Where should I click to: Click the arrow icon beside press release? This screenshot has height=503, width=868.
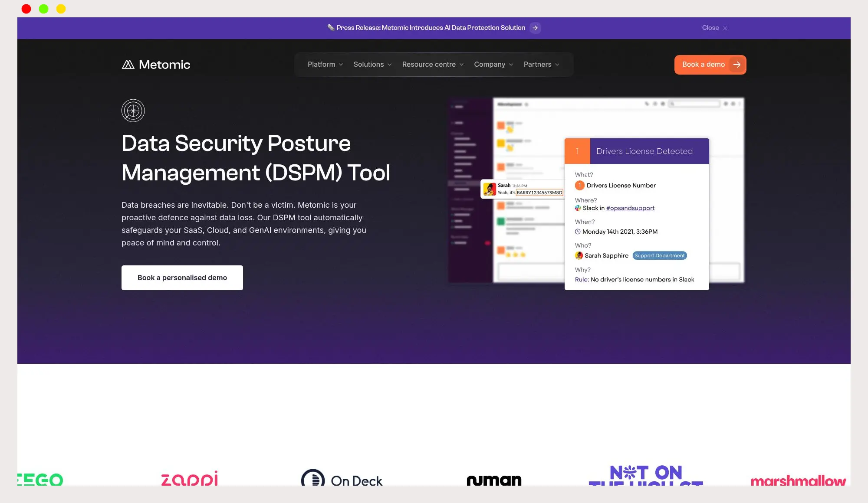(535, 28)
